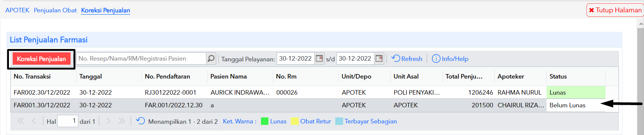The image size is (644, 135).
Task: Click the end date field after s/d
Action: pos(355,59)
